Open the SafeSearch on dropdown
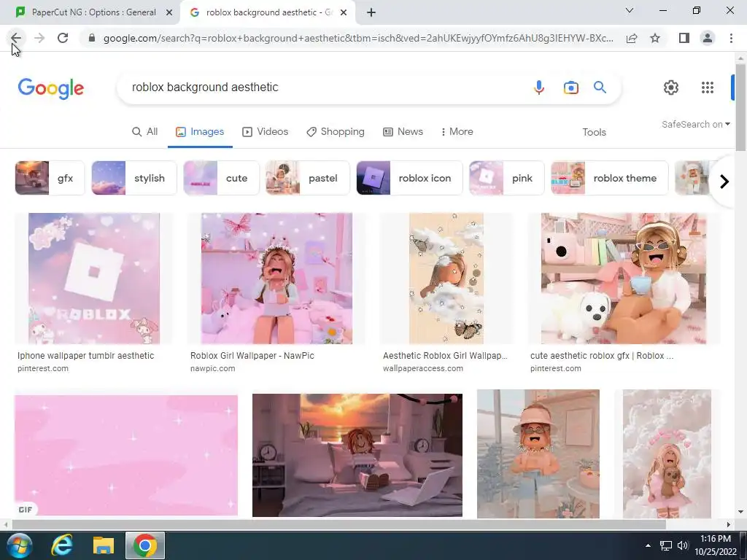 click(x=695, y=124)
